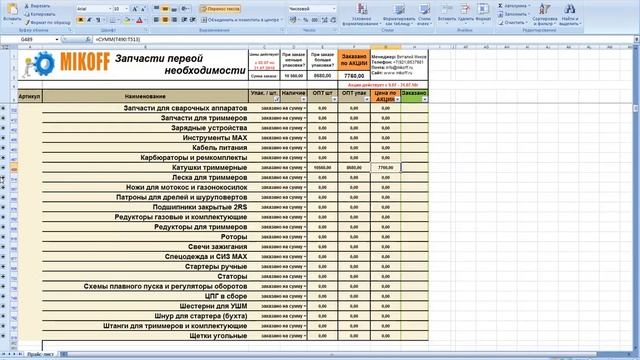Image resolution: width=640 pixels, height=360 pixels.
Task: Toggle underline formatting
Action: click(98, 20)
